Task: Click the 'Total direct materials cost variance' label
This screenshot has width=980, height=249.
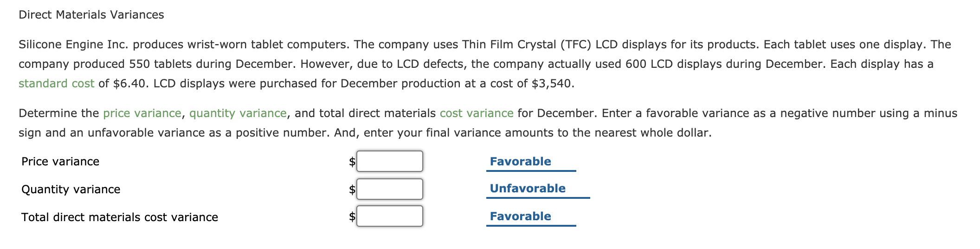Action: (119, 217)
